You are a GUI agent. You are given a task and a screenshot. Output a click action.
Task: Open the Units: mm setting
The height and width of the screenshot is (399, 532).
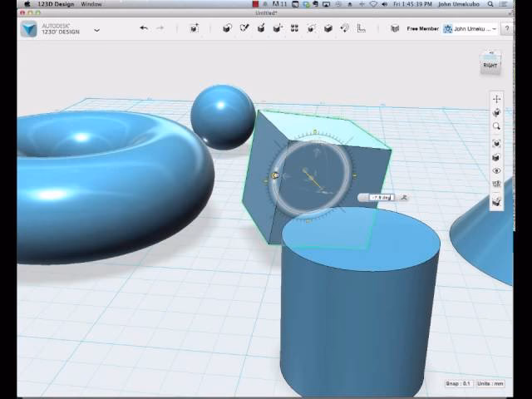pyautogui.click(x=490, y=383)
